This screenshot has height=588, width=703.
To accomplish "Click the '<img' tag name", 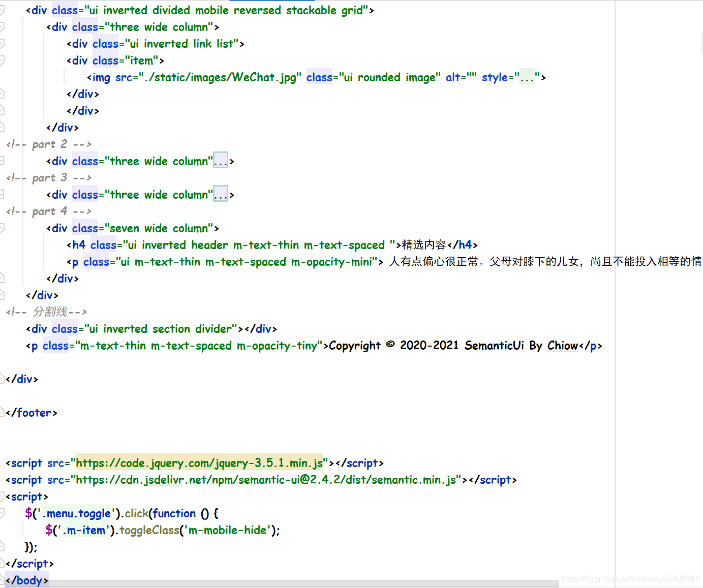I will pyautogui.click(x=99, y=77).
